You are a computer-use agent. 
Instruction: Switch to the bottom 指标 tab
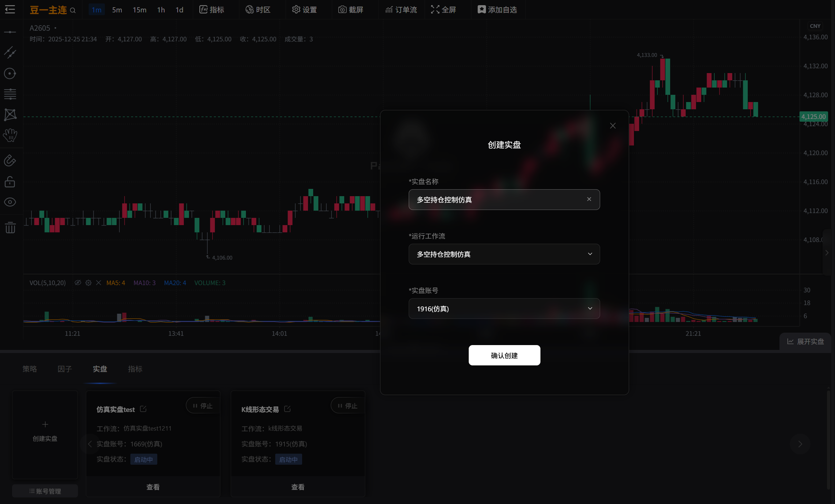click(135, 369)
